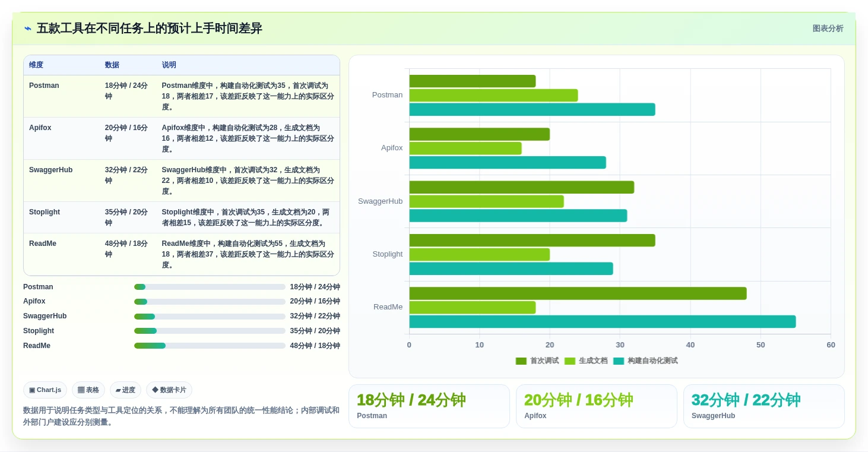868x452 pixels.
Task: Open the Apifox 20分钟 / 16分钟 data card
Action: (597, 406)
